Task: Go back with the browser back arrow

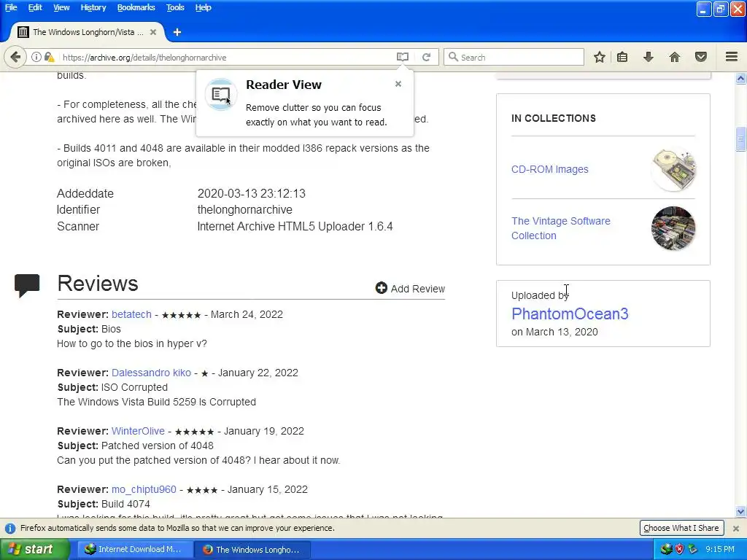Action: 15,57
